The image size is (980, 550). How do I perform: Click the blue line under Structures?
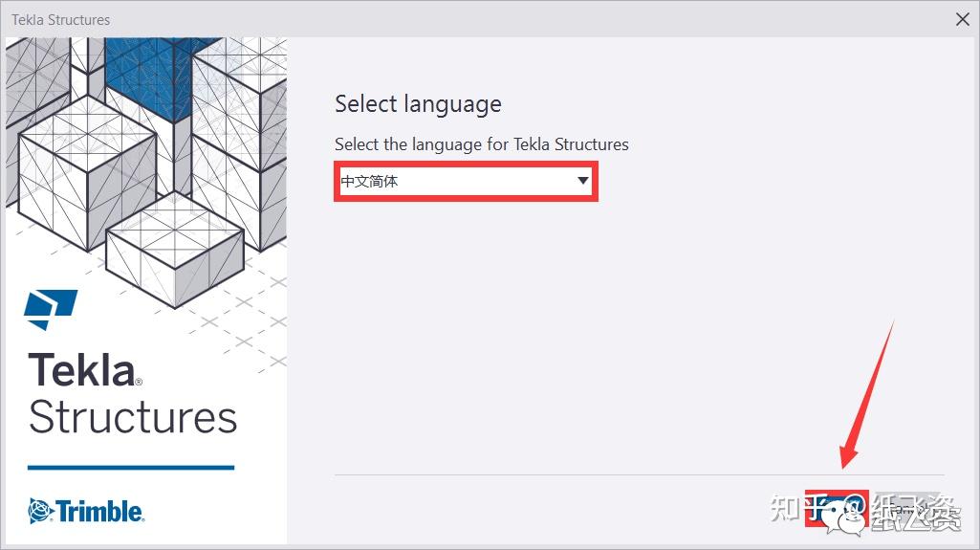coord(131,468)
